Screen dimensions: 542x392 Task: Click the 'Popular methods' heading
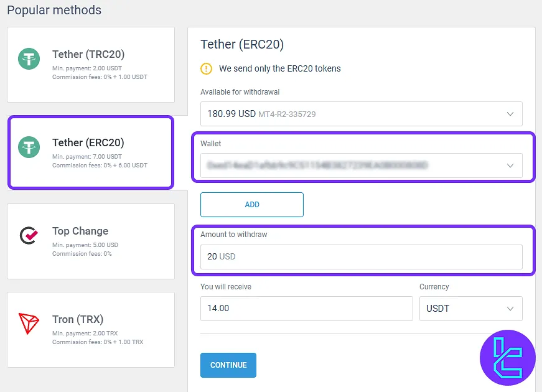[x=54, y=10]
